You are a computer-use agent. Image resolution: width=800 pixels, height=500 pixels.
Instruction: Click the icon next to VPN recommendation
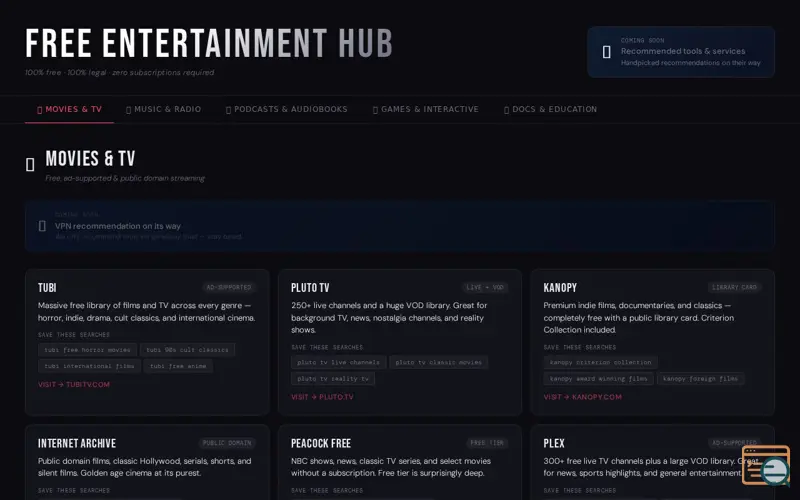tap(42, 226)
